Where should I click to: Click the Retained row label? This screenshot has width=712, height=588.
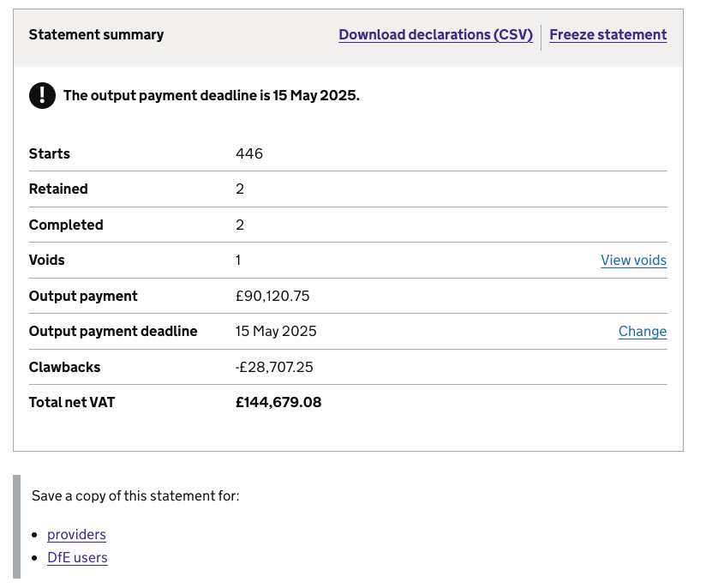coord(58,189)
